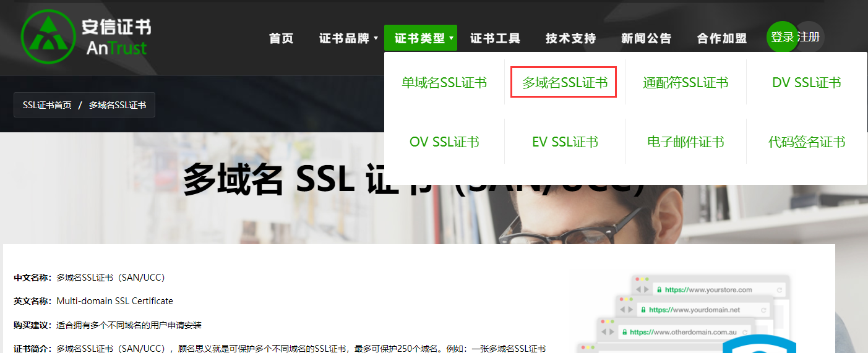
Task: Open the 证书工具 menu item
Action: tap(495, 38)
